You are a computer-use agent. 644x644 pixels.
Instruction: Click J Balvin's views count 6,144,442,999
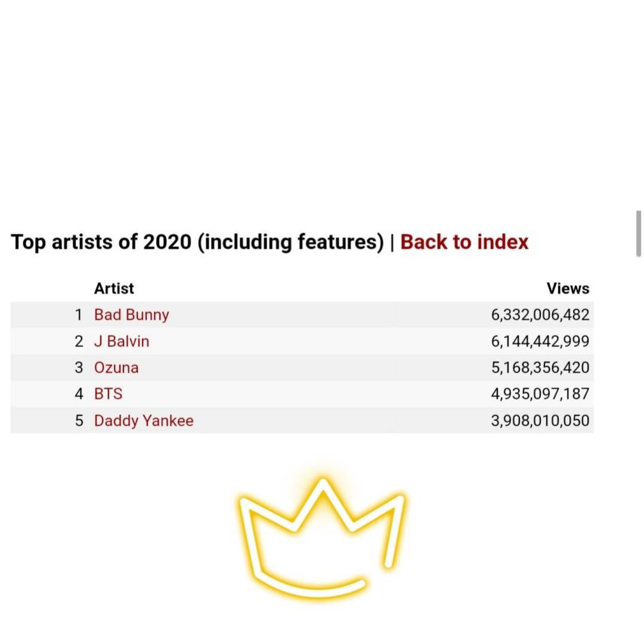tap(540, 342)
